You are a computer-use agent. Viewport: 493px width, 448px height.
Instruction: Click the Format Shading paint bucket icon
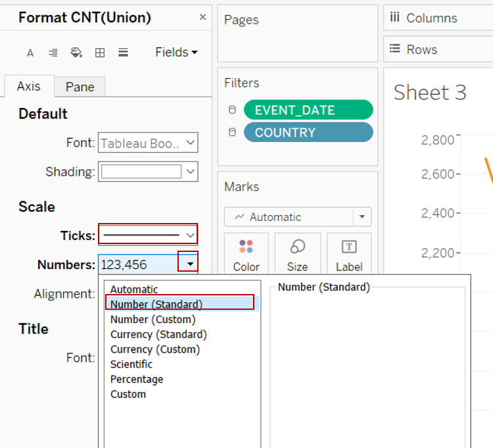tap(76, 53)
